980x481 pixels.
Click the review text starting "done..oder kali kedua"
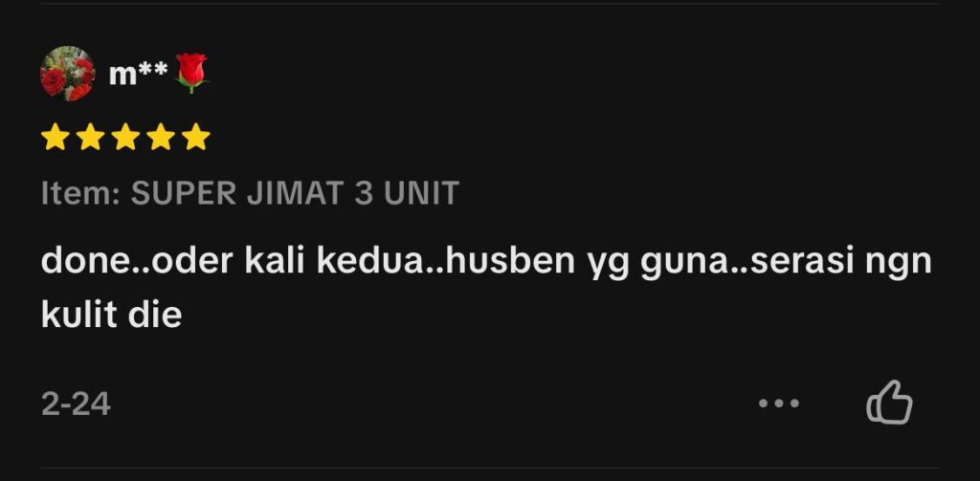486,288
